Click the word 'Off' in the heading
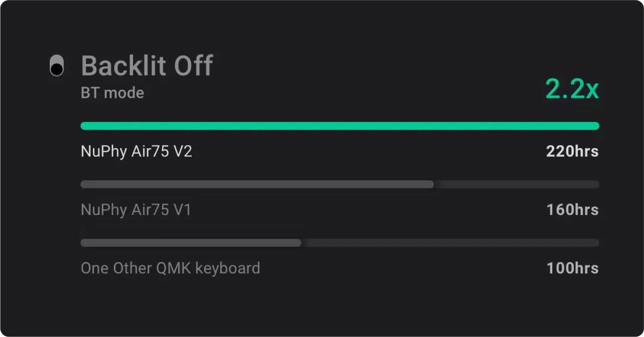Image resolution: width=644 pixels, height=337 pixels. [x=193, y=66]
